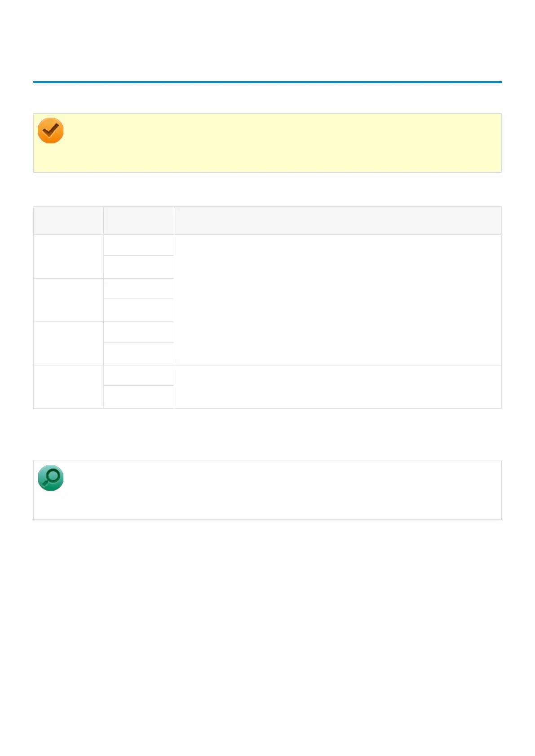Viewport: 535px width, 756px height.
Task: Click the third body cell in the table's first column
Action: click(68, 343)
